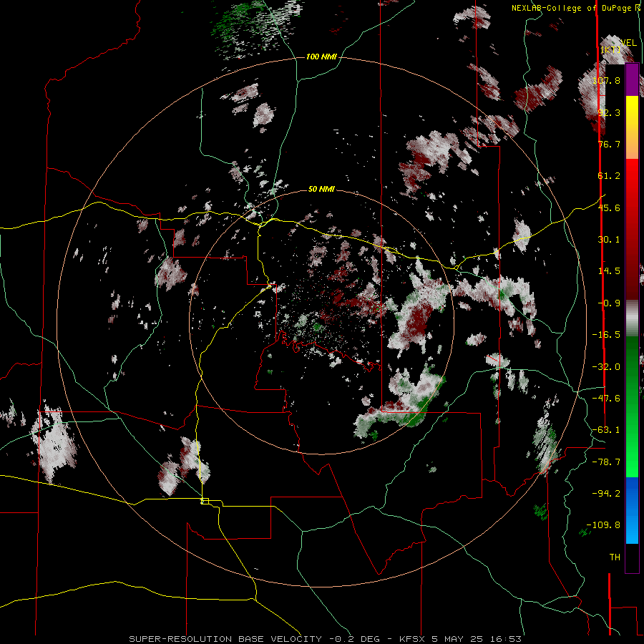Click the 14.5 velocity scale value

coord(609,271)
